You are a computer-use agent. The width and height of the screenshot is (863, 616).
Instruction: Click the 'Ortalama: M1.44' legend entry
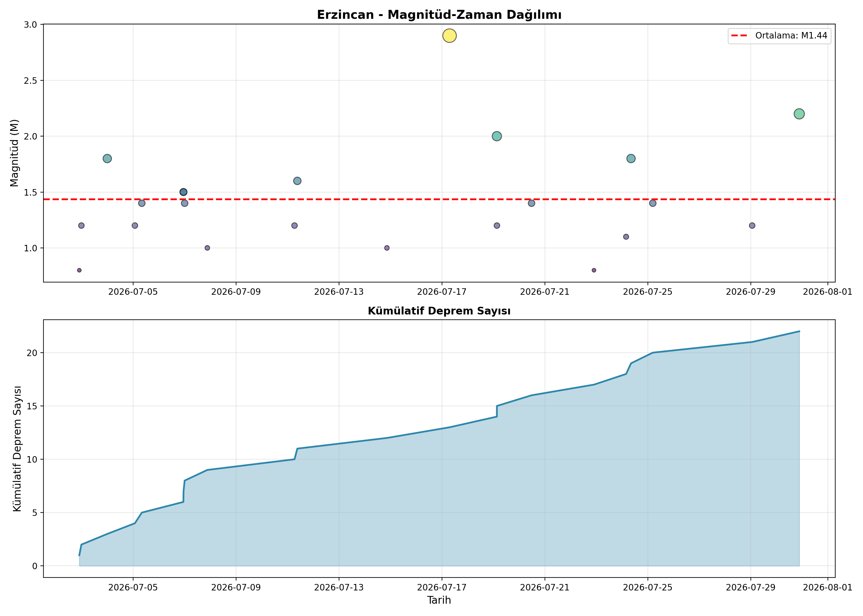tap(779, 36)
